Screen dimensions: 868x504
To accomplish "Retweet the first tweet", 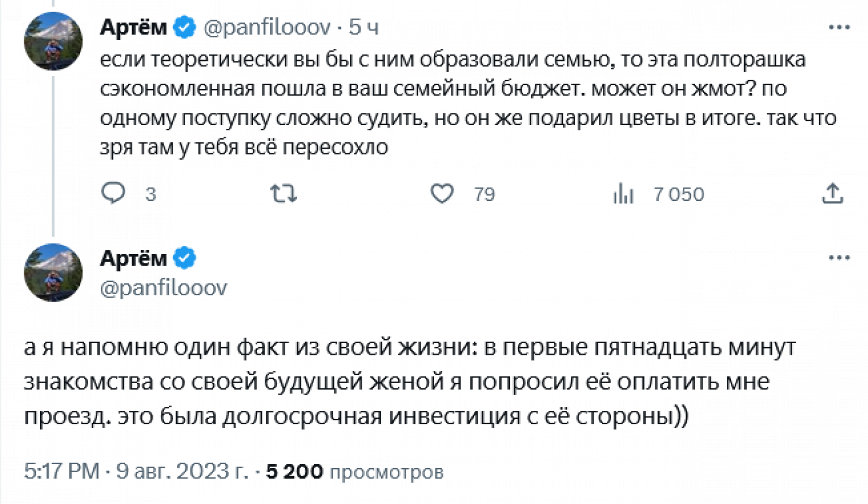I will click(284, 193).
